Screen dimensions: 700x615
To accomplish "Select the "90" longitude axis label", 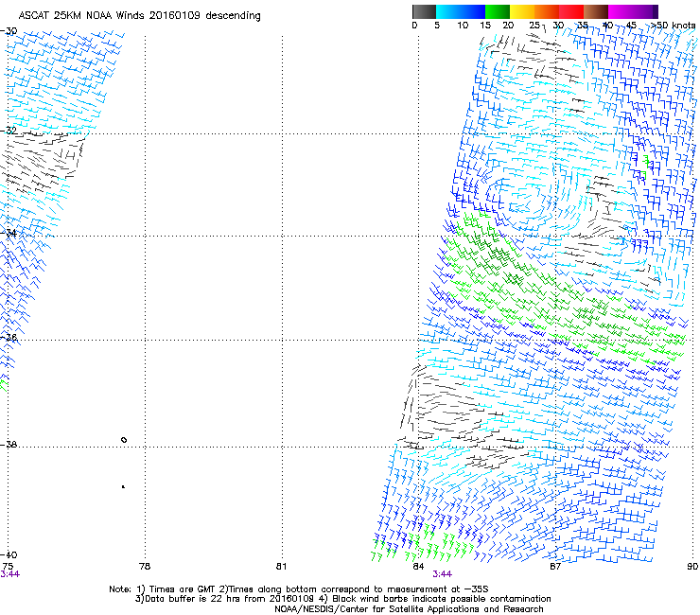I will click(x=692, y=566).
